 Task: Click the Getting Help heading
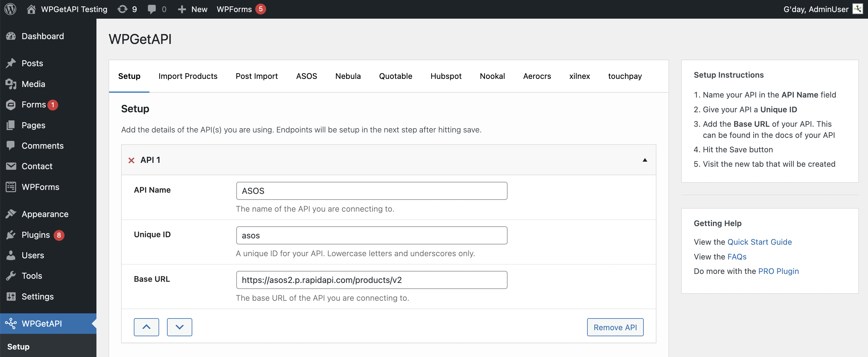(717, 223)
